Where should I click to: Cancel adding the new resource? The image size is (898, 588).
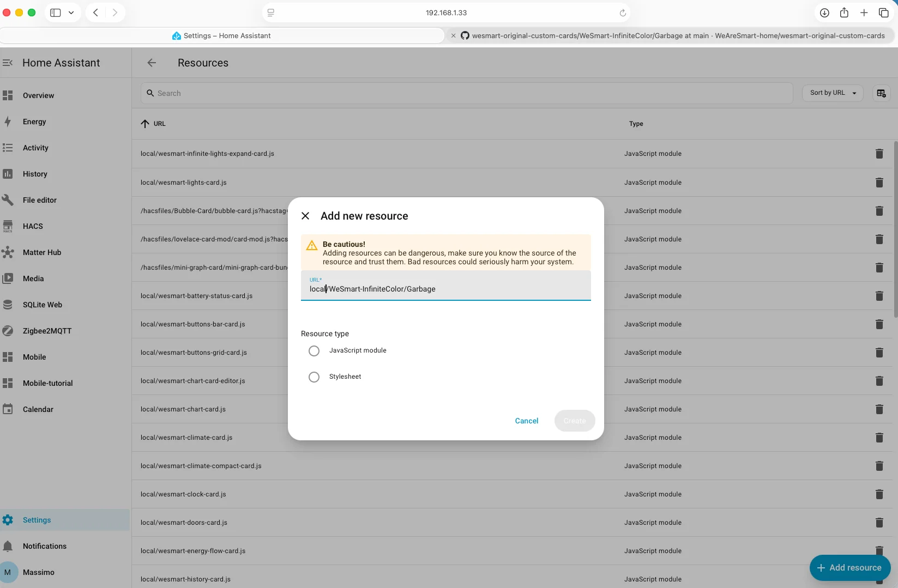tap(527, 421)
